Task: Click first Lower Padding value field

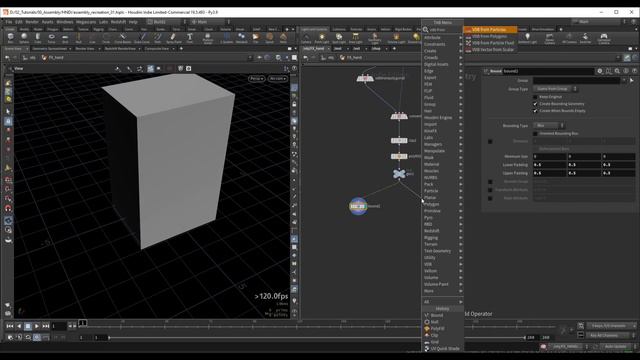Action: point(549,165)
